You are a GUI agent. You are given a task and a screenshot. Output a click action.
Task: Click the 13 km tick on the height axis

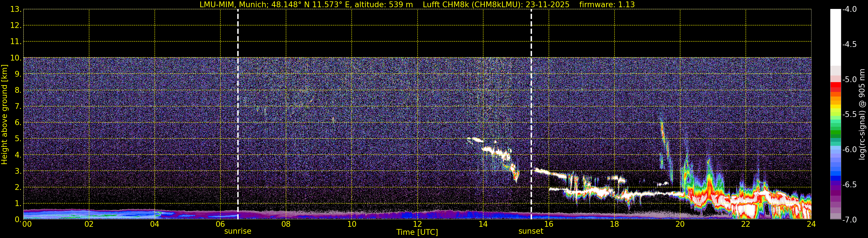click(16, 10)
